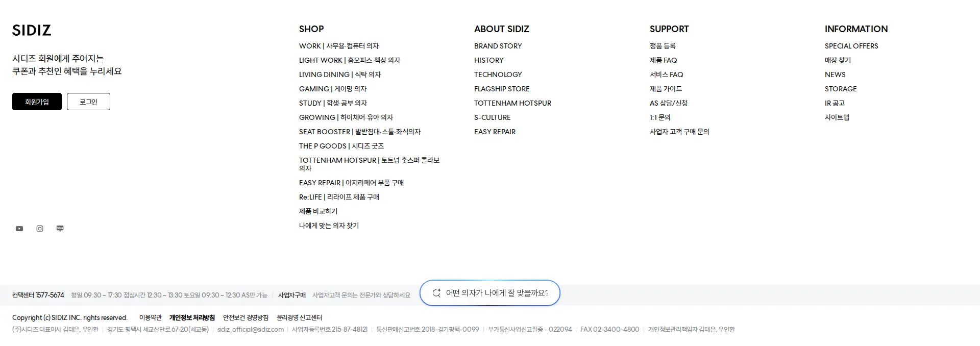Screen dimensions: 980x346
Task: Open 서비스 FAQ link
Action: (x=666, y=75)
